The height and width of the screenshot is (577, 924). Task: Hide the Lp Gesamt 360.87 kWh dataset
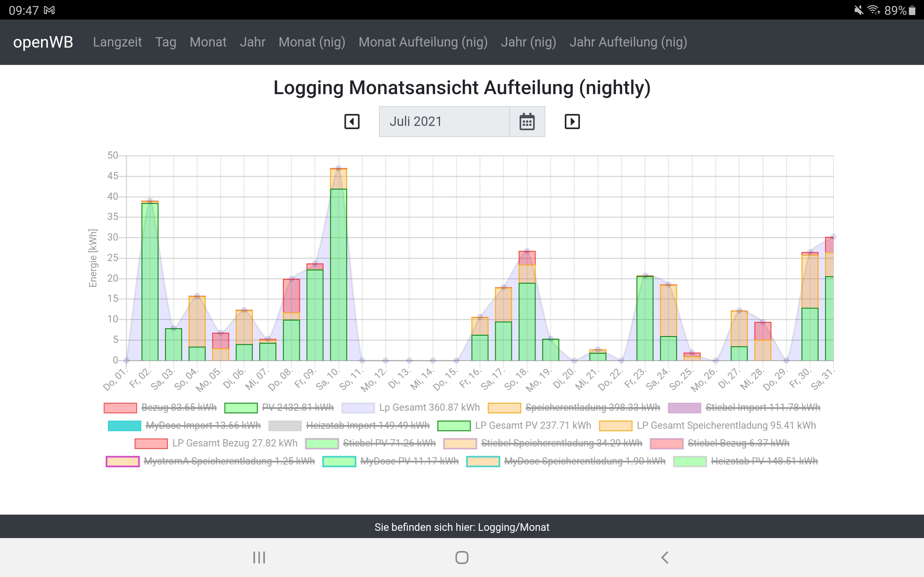[429, 408]
